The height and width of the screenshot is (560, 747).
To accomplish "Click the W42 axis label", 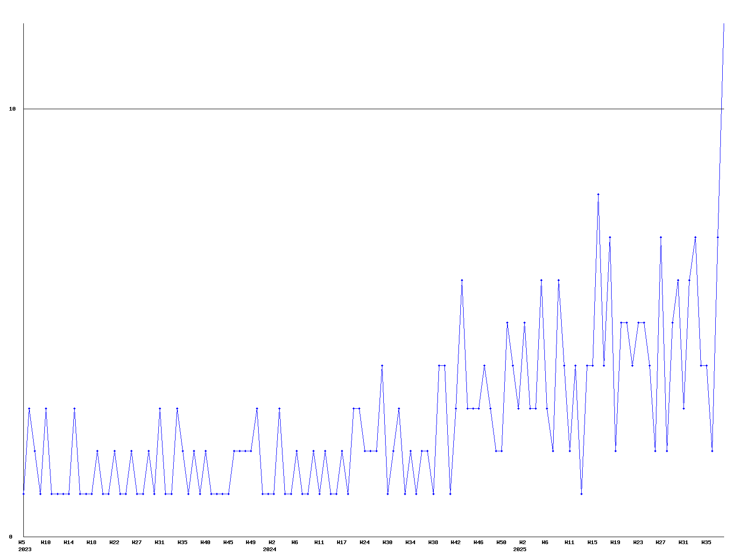I will [x=456, y=542].
